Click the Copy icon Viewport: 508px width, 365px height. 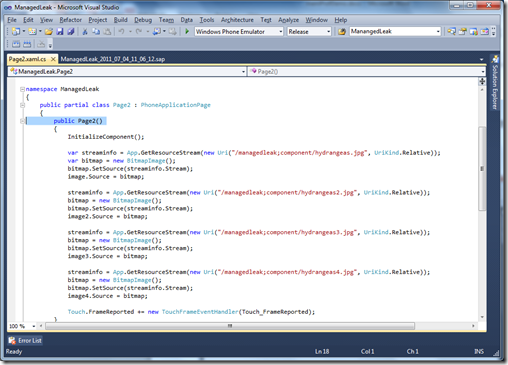point(96,31)
